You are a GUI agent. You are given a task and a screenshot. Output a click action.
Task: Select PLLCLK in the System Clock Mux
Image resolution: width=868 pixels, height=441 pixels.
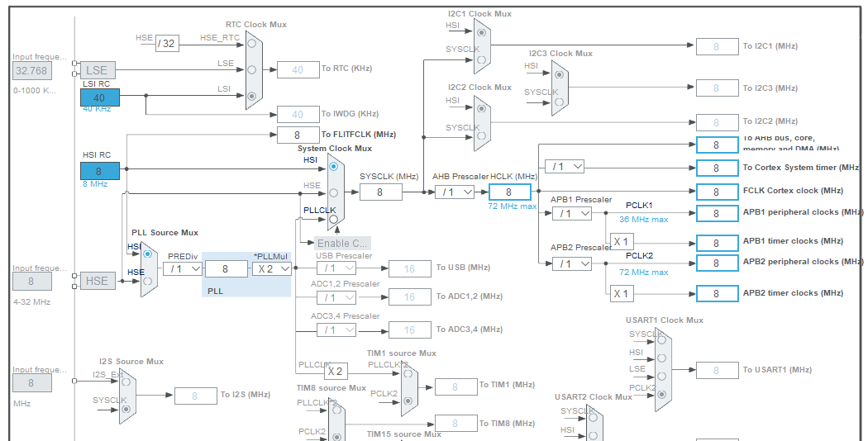333,219
